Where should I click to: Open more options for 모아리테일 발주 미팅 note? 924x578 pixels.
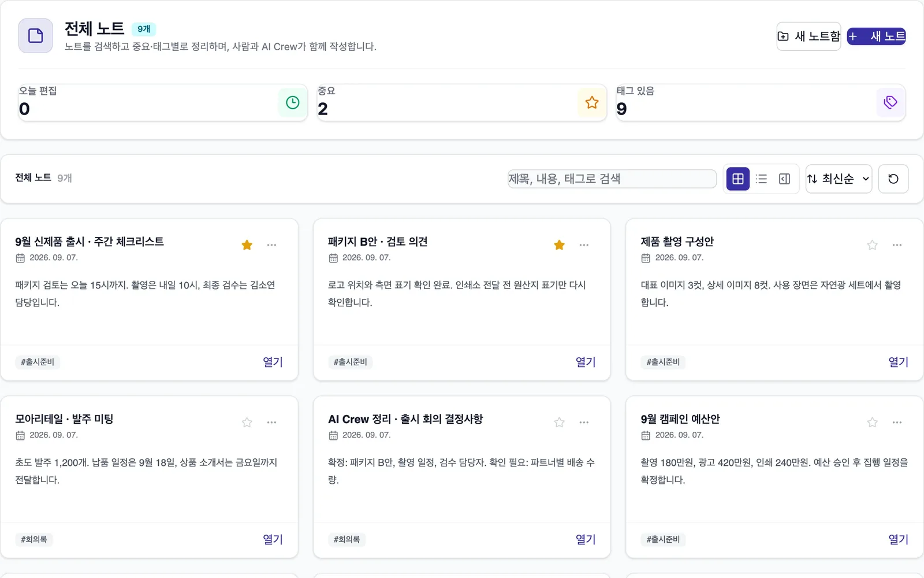click(271, 423)
